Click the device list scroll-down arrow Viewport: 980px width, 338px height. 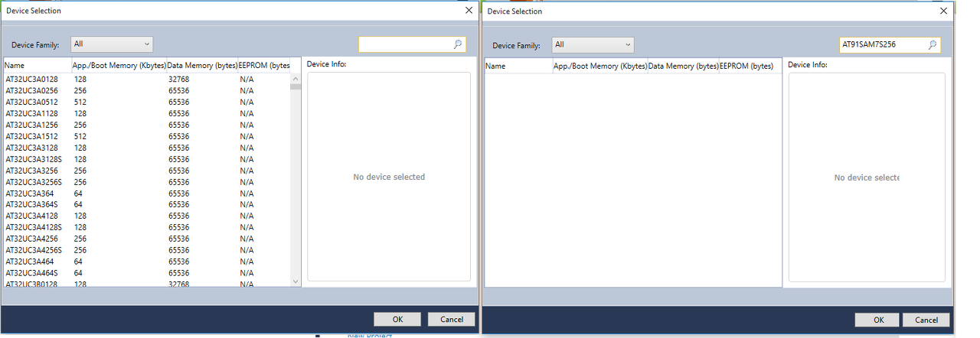pyautogui.click(x=296, y=281)
